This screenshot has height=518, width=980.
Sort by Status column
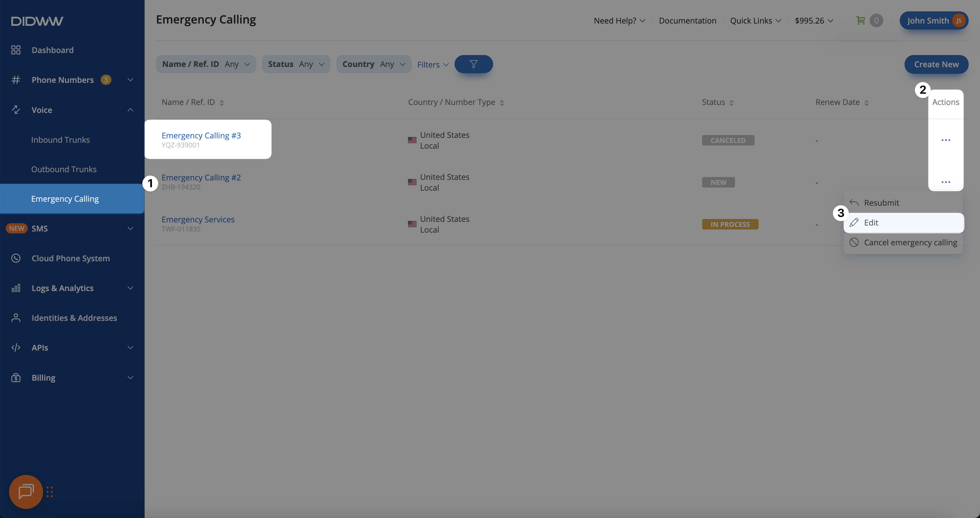(731, 103)
